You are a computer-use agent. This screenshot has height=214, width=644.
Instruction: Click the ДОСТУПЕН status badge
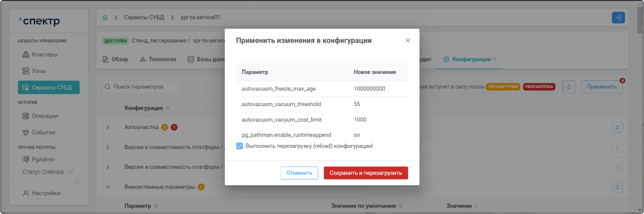(x=116, y=40)
